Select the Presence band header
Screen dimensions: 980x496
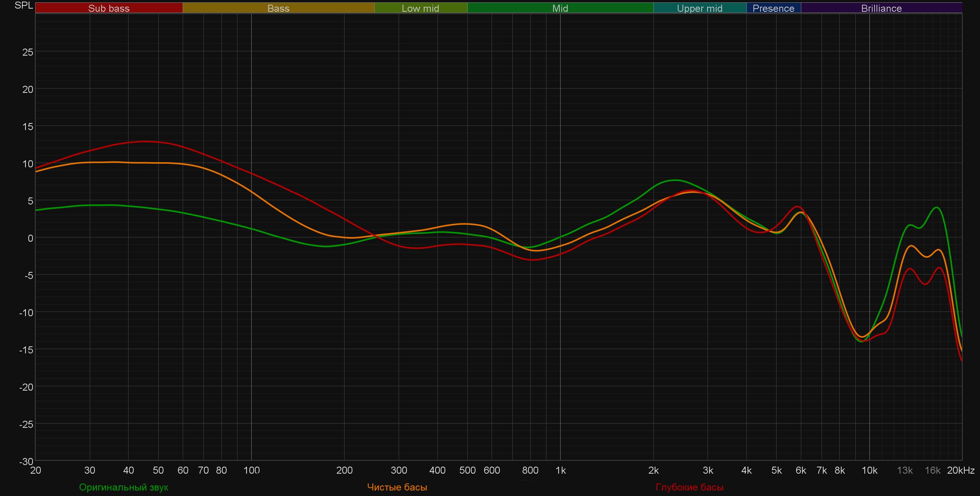pos(773,8)
